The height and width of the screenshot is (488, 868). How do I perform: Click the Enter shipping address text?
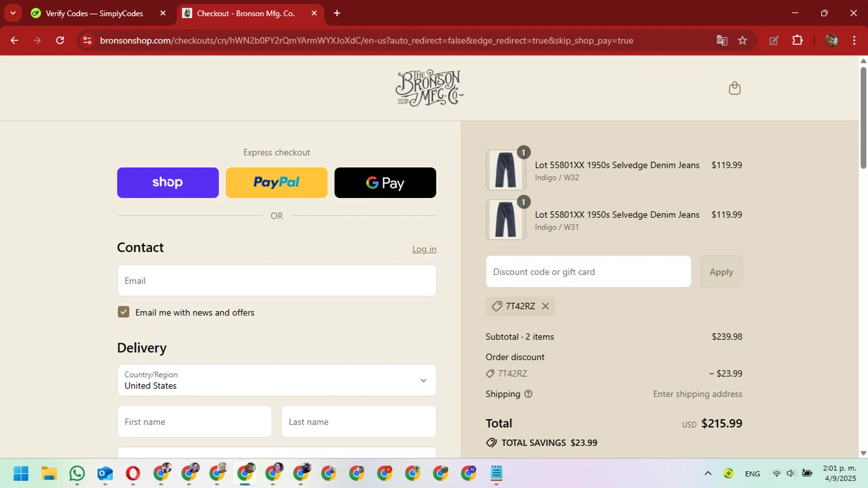698,394
